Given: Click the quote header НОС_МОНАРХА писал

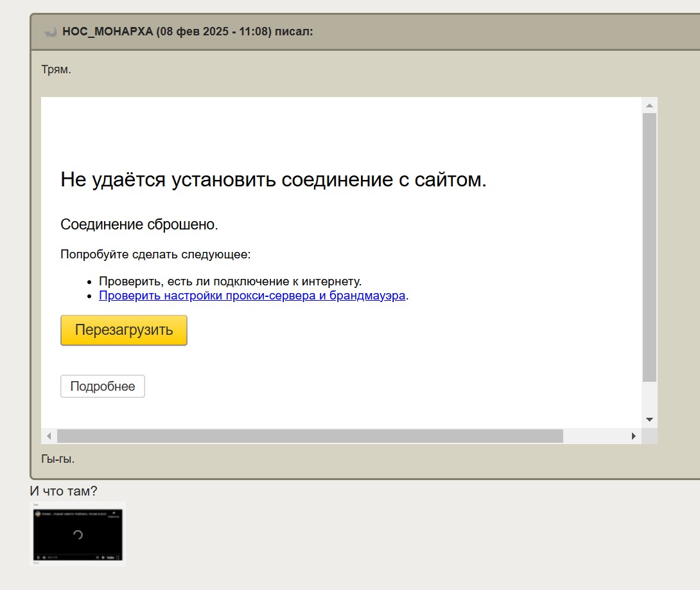Looking at the screenshot, I should [x=188, y=31].
